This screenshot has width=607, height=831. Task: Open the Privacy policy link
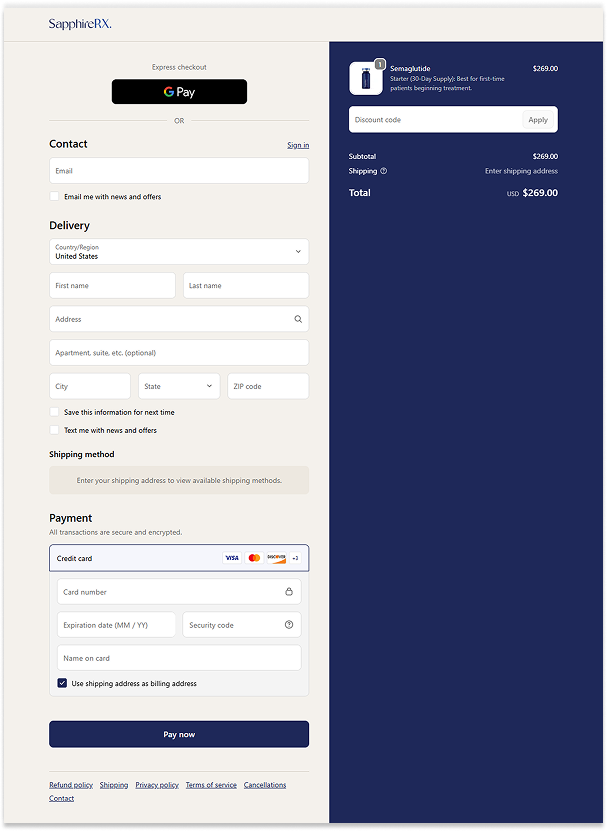point(157,785)
